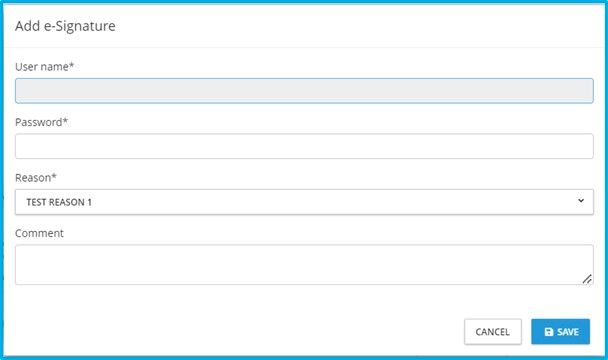
Task: Click the empty footer space beside CANCEL
Action: pyautogui.click(x=233, y=332)
